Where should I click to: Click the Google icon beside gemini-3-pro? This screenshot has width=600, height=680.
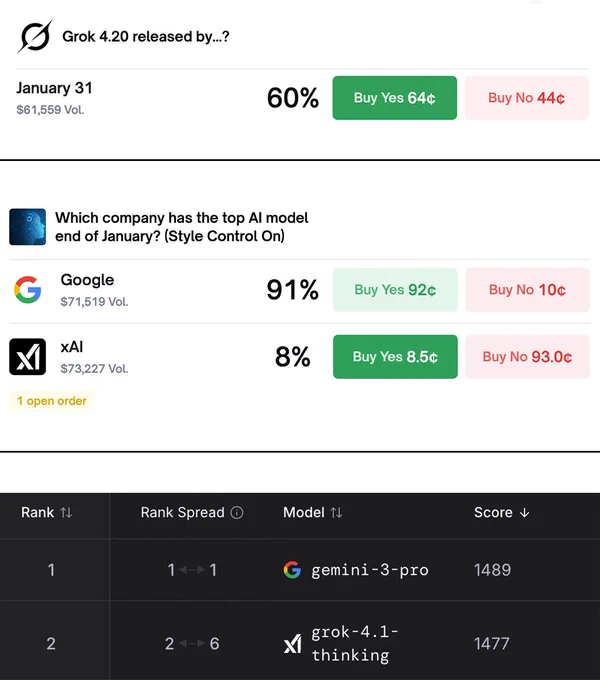tap(292, 570)
